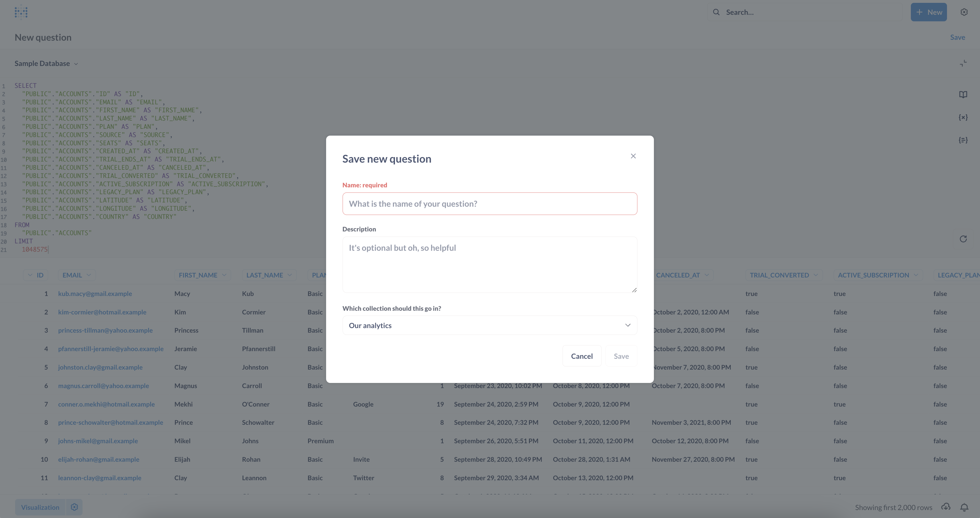Click last name cell O'Conner
This screenshot has height=518, width=980.
[256, 404]
